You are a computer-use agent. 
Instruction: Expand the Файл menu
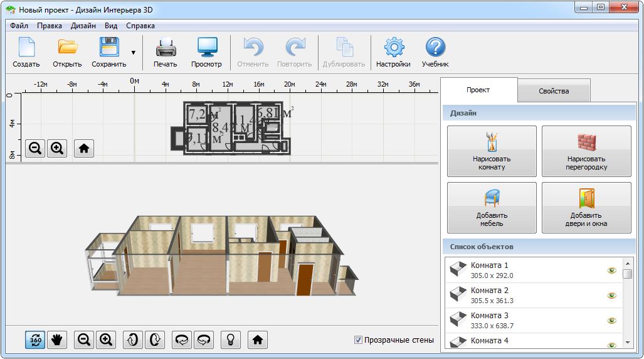click(19, 26)
